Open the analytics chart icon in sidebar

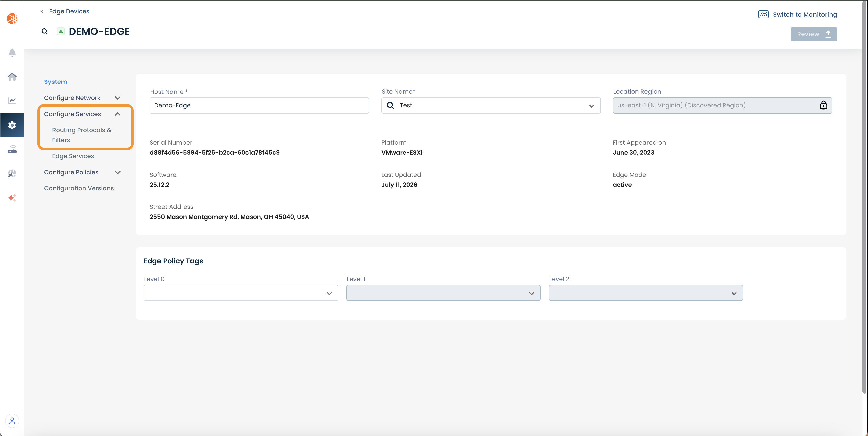pos(12,101)
